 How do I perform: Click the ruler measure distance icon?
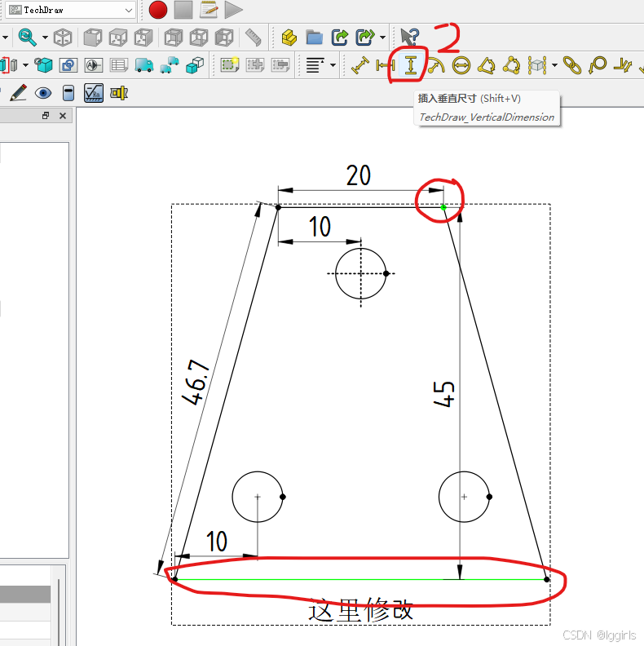[x=254, y=38]
